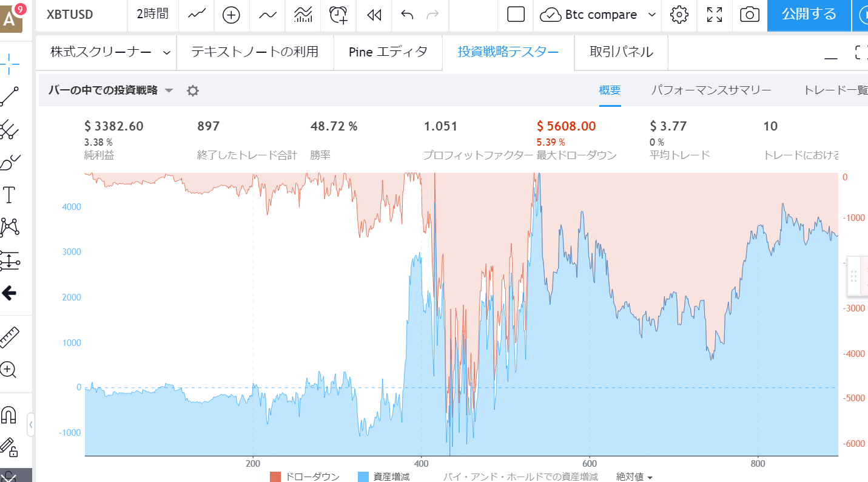868x482 pixels.
Task: Click the undo arrow in top toolbar
Action: [407, 15]
